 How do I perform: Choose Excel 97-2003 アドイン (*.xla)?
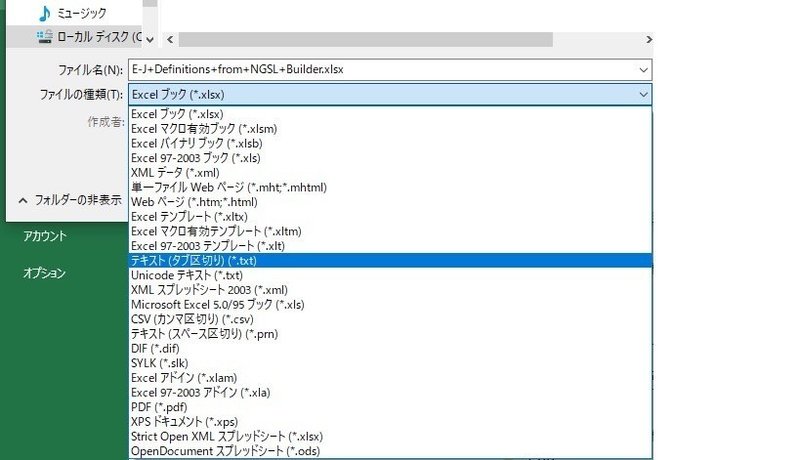pos(390,393)
